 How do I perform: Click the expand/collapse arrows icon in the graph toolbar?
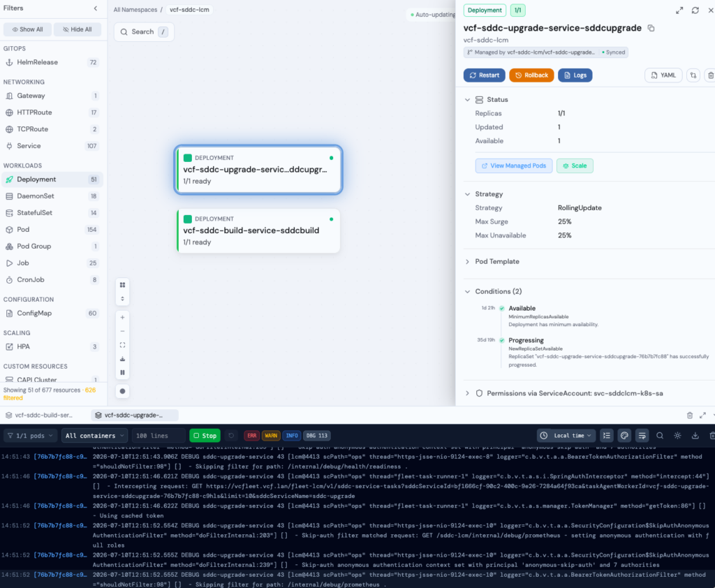pos(122,299)
